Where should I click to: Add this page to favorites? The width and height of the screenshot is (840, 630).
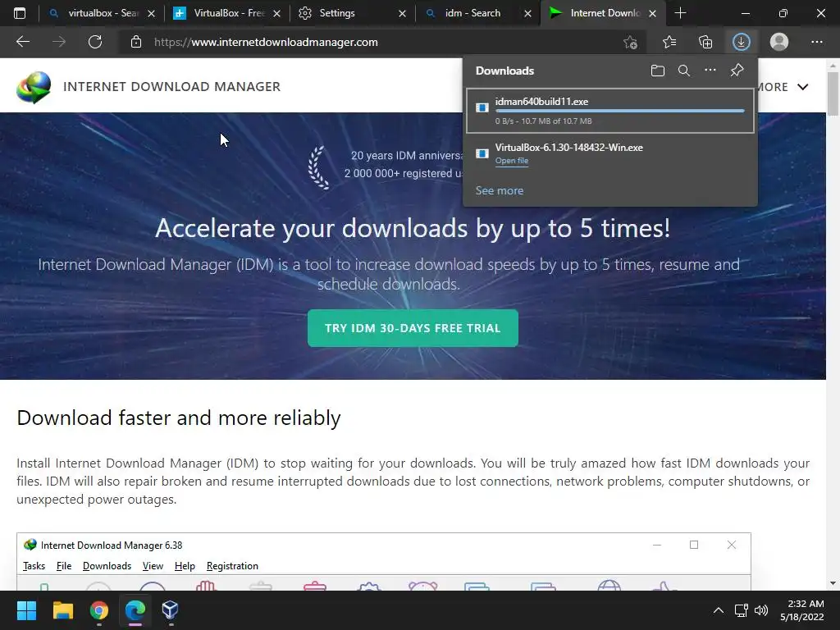click(631, 42)
